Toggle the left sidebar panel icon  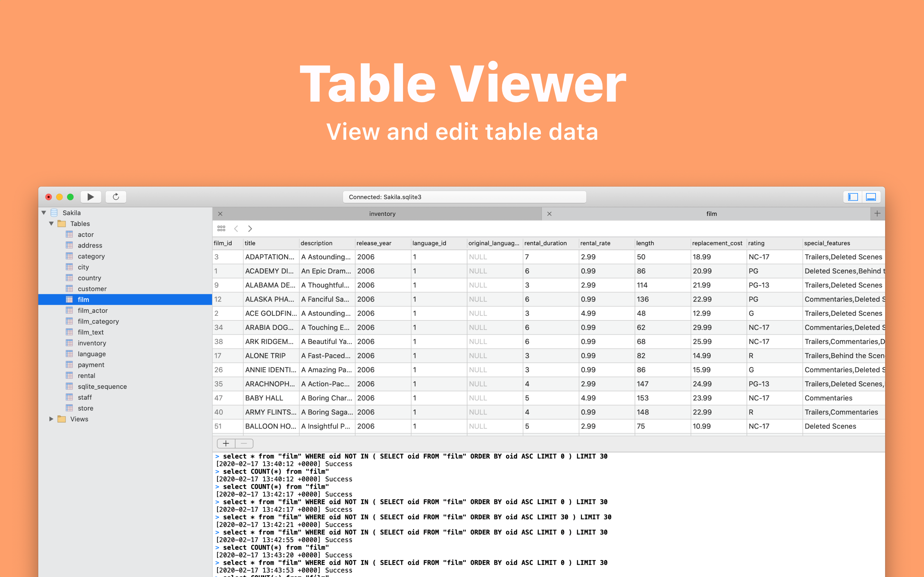tap(853, 197)
